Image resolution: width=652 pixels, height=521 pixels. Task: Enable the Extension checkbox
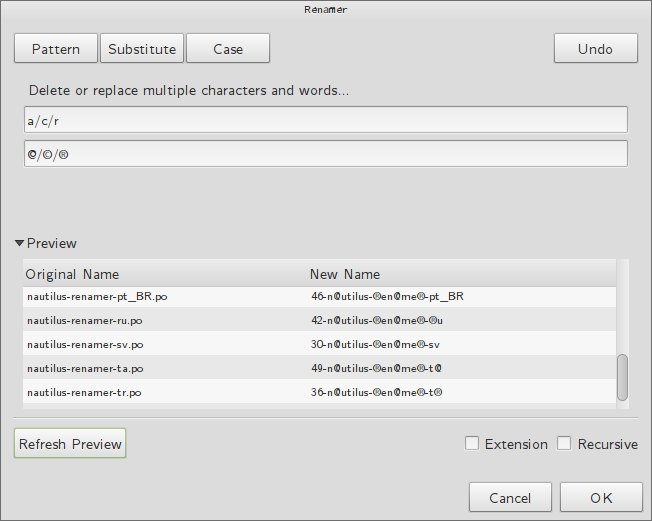click(x=472, y=443)
